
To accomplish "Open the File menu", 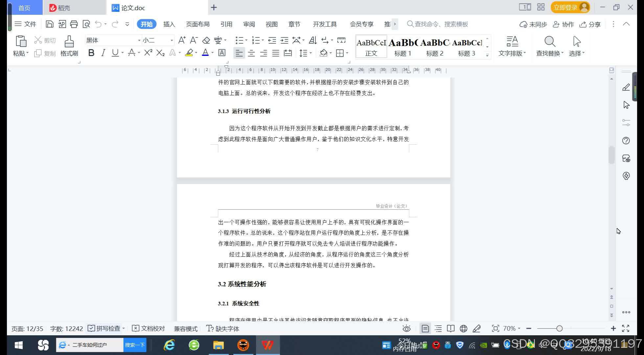I will pos(25,24).
